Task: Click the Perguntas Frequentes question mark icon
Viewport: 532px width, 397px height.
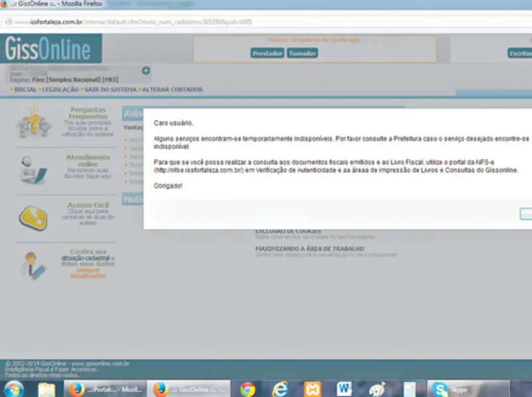Action: coord(33,122)
